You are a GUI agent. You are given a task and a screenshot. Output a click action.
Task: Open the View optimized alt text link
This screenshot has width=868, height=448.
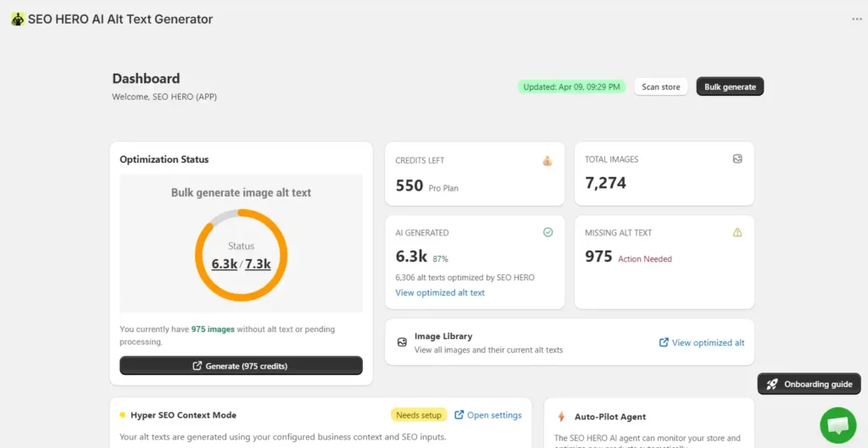tap(440, 292)
